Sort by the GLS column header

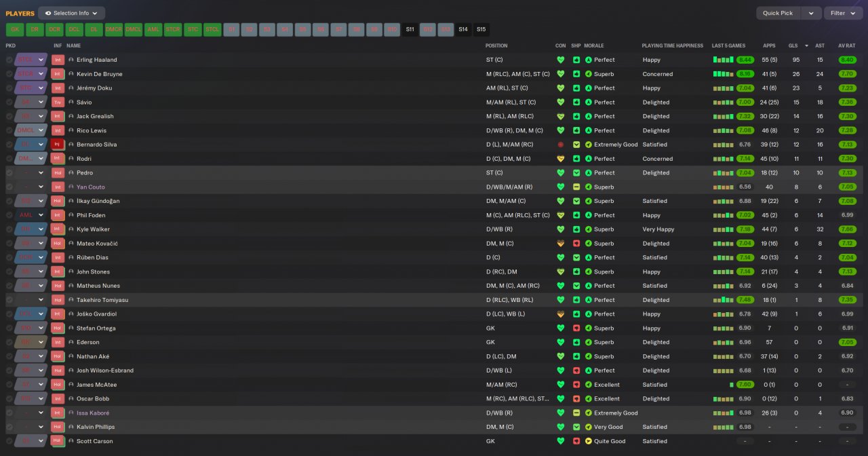click(793, 45)
